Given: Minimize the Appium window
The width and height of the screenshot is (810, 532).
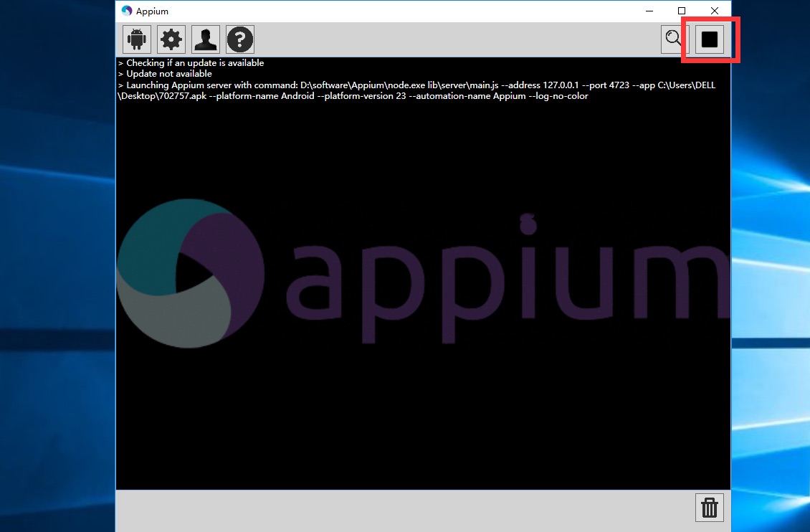Looking at the screenshot, I should tap(649, 11).
